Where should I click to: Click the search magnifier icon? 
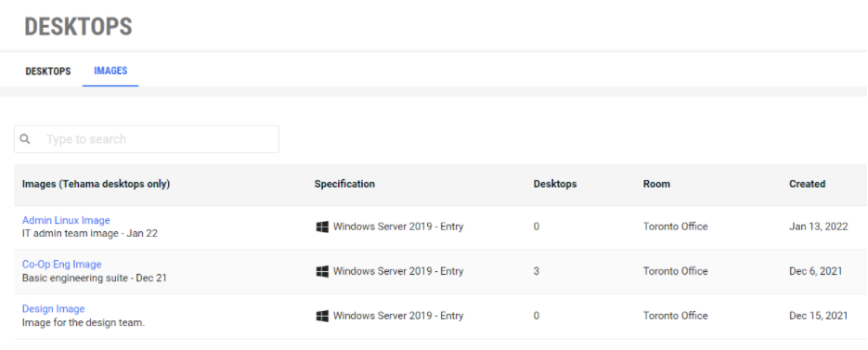pyautogui.click(x=25, y=139)
